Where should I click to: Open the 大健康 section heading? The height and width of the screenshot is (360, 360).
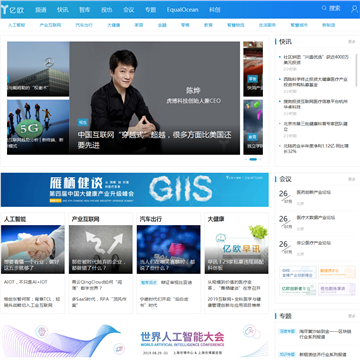coord(216,219)
